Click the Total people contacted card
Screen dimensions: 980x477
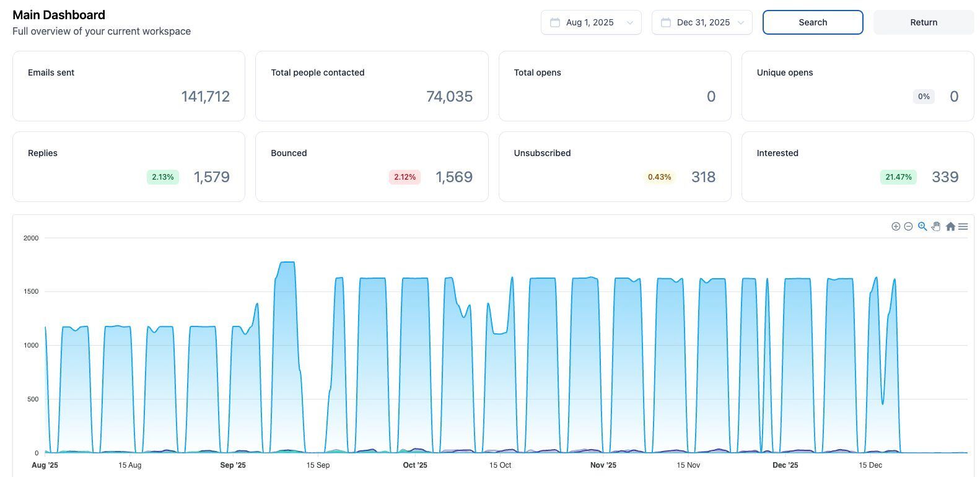(372, 86)
